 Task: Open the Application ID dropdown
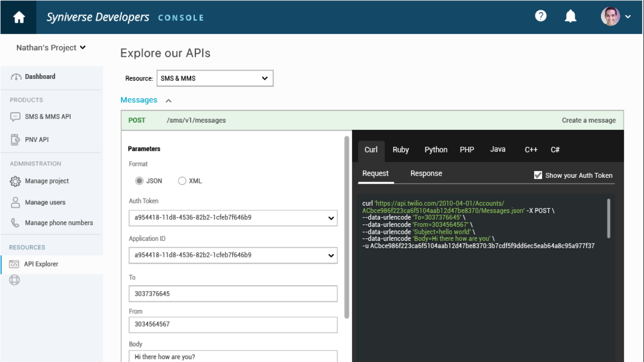(x=233, y=255)
